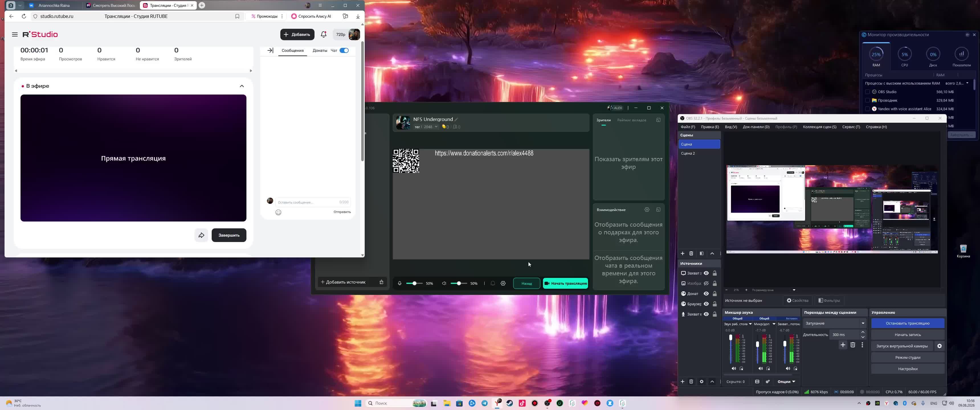
Task: Open the Опции dropdown in the audio mixer
Action: pos(786,382)
